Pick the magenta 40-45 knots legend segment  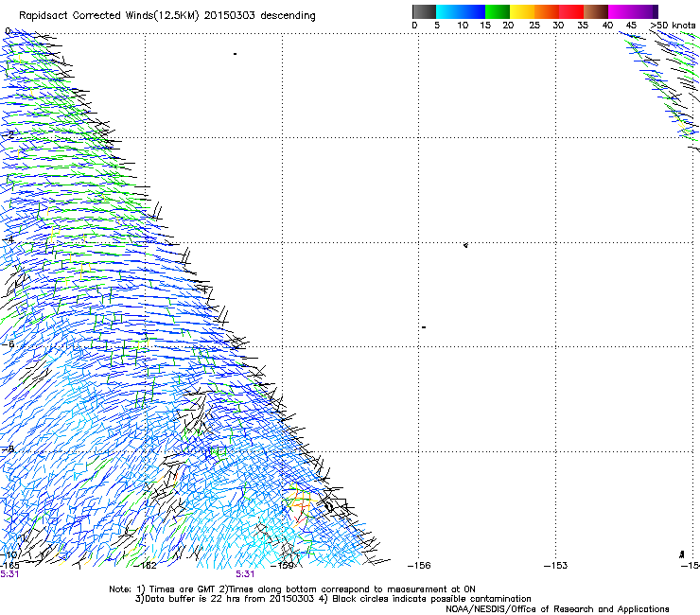(621, 11)
